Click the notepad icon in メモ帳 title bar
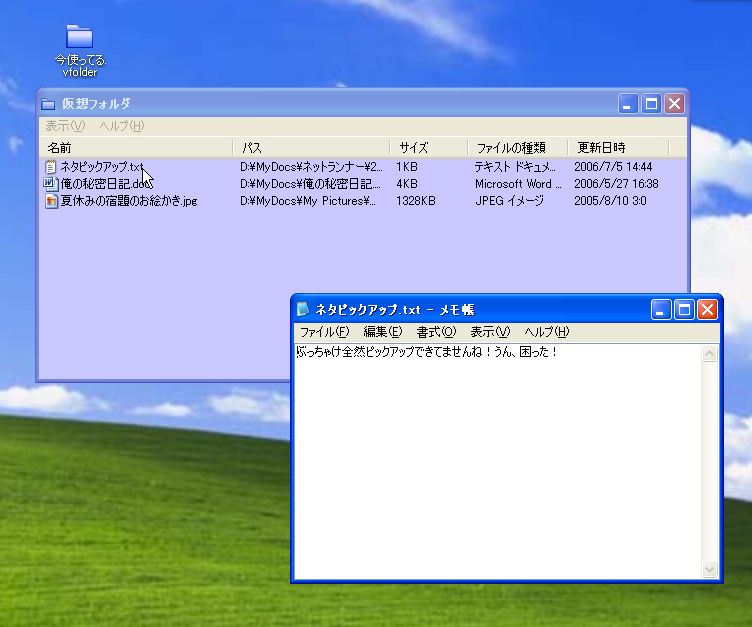Screen dimensions: 752x627 [x=303, y=309]
